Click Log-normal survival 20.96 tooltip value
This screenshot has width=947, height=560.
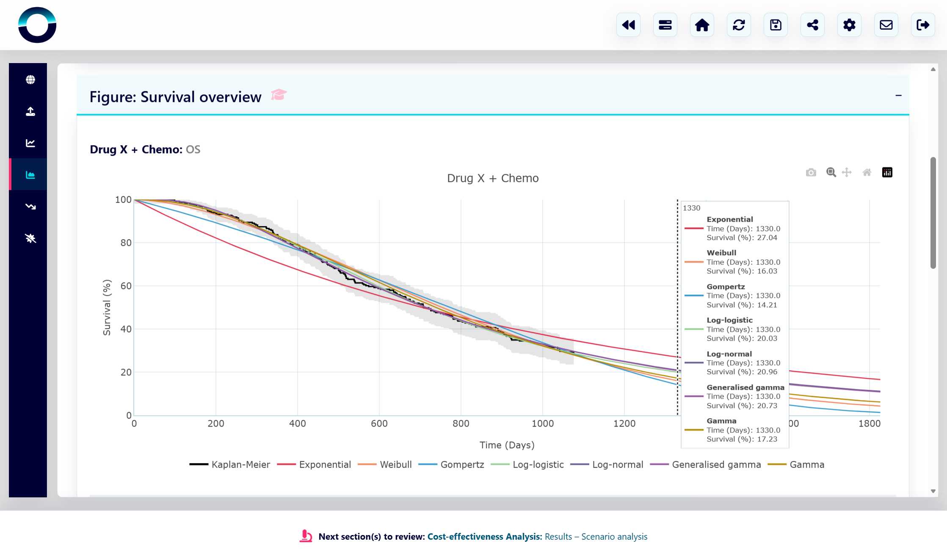click(x=767, y=372)
